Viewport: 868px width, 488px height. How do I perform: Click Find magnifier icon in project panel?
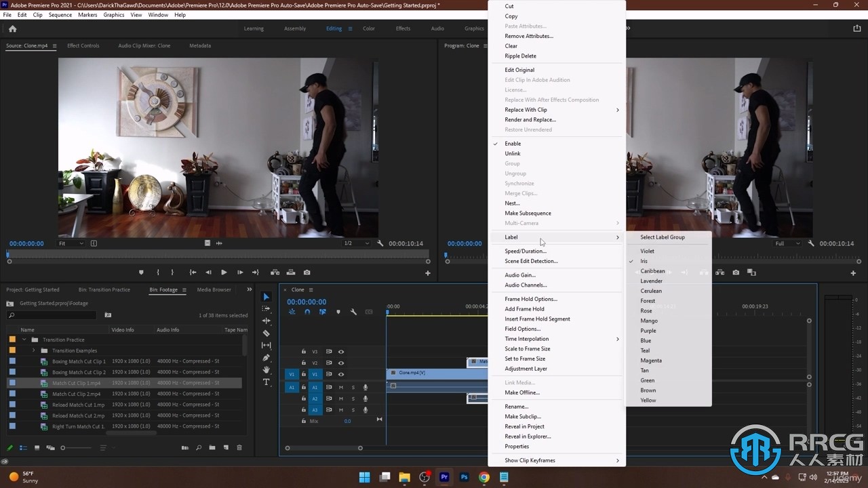point(199,448)
